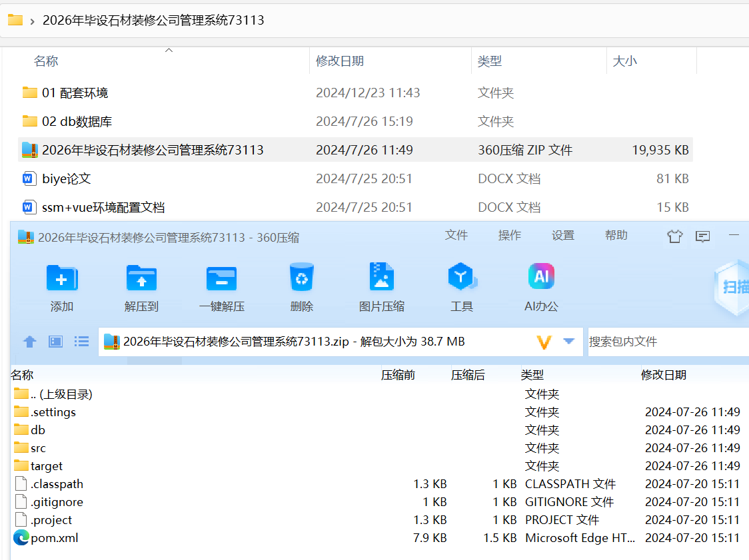Select the .gitignore file

49,502
